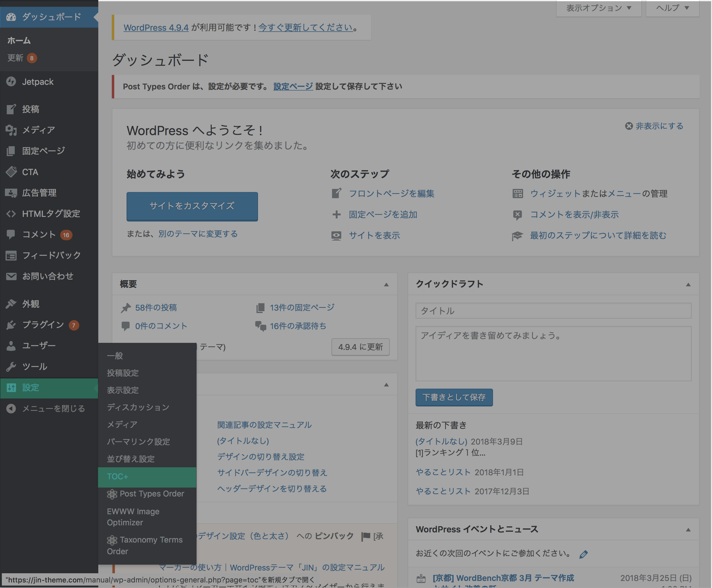Click the monitor icon beside サイトを表示

point(336,236)
